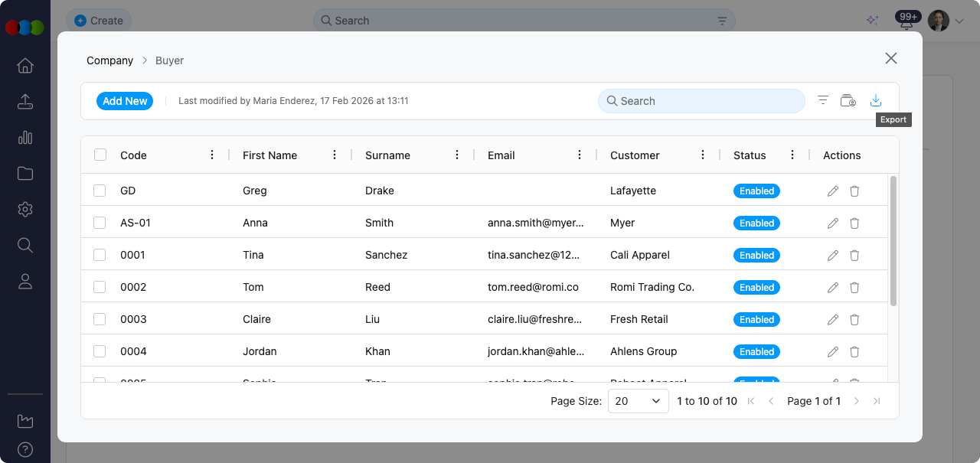Click the Search field in Buyer modal

tap(701, 101)
